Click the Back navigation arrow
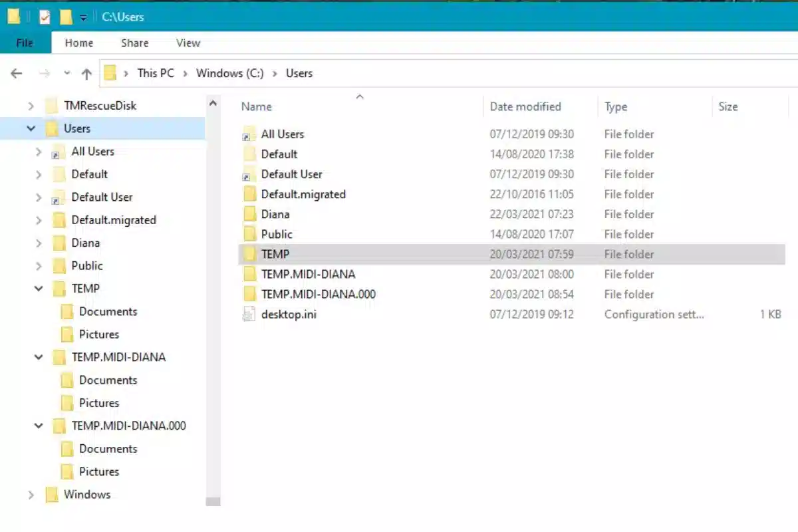This screenshot has width=798, height=532. (17, 73)
